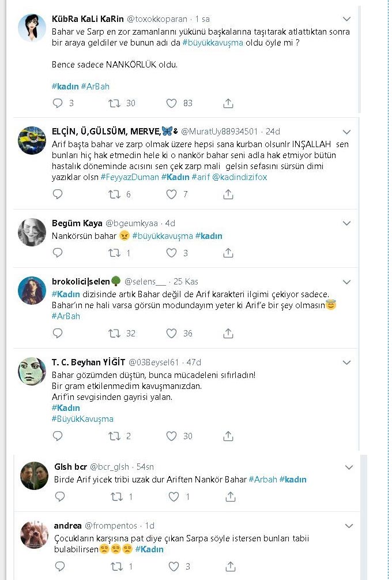
Task: Like Begüm Kaya's tweet
Action: pos(171,253)
